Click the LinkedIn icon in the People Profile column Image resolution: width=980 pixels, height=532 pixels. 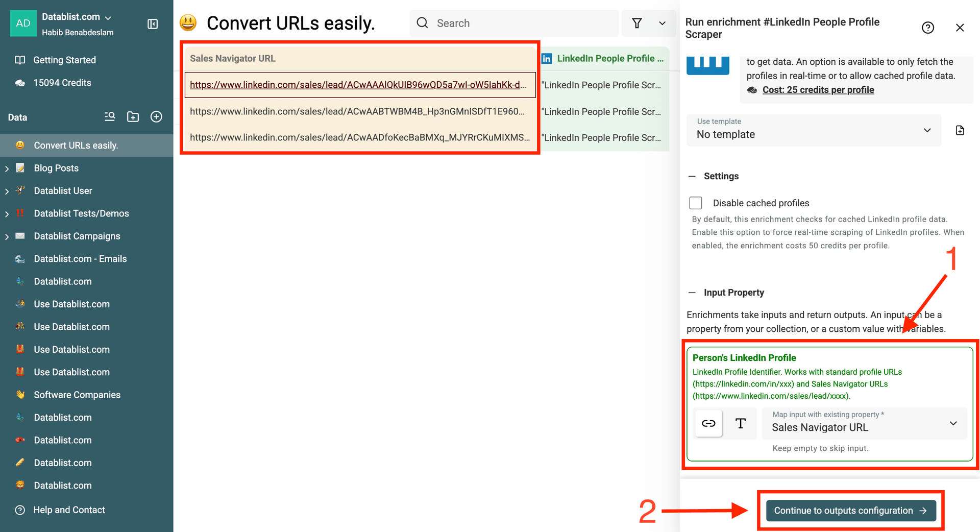pos(547,58)
